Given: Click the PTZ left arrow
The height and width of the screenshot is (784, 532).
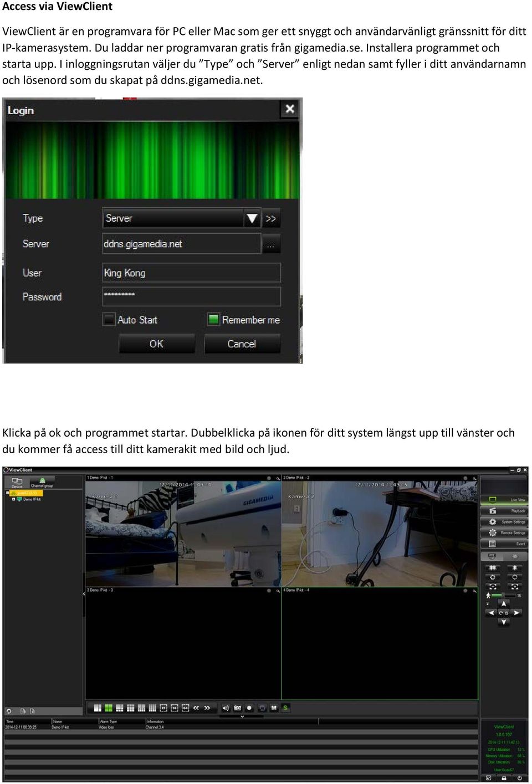Looking at the screenshot, I should point(491,613).
